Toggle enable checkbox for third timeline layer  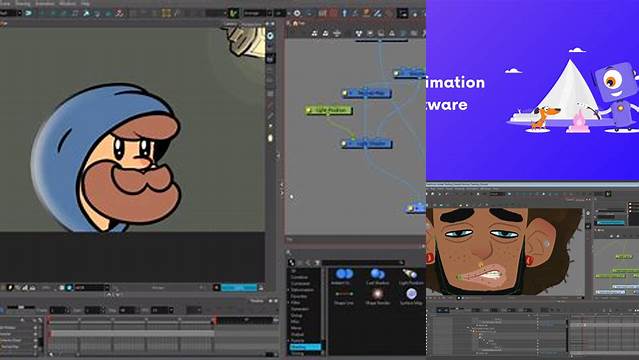click(x=40, y=340)
